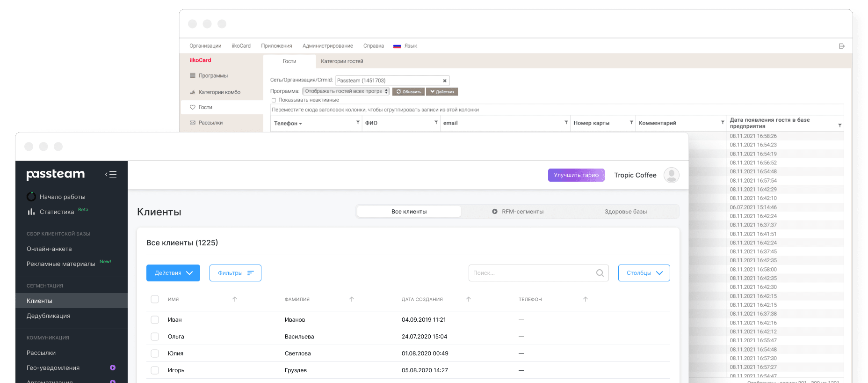868x383 pixels.
Task: Click Обновить refresh button in iiko
Action: (x=409, y=92)
